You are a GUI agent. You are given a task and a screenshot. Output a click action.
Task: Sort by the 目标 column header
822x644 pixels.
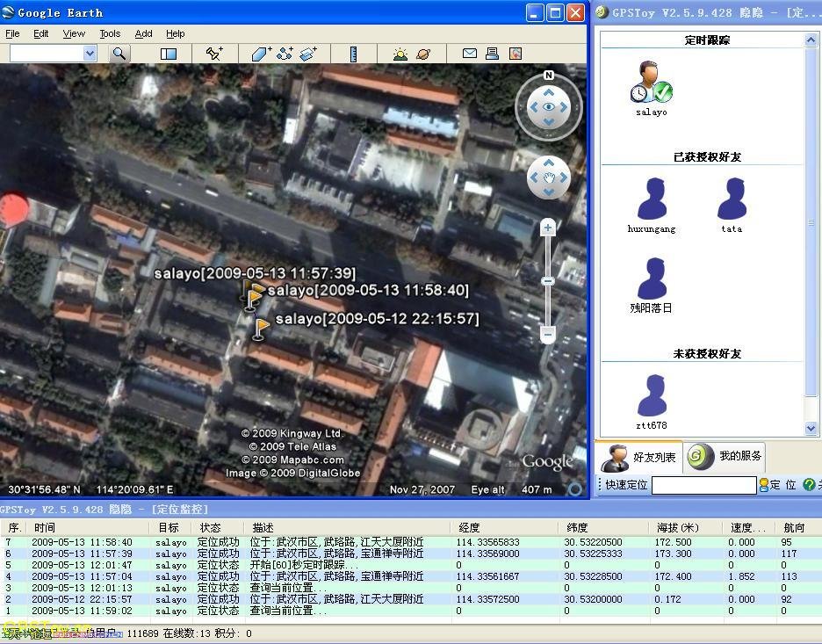[x=169, y=527]
